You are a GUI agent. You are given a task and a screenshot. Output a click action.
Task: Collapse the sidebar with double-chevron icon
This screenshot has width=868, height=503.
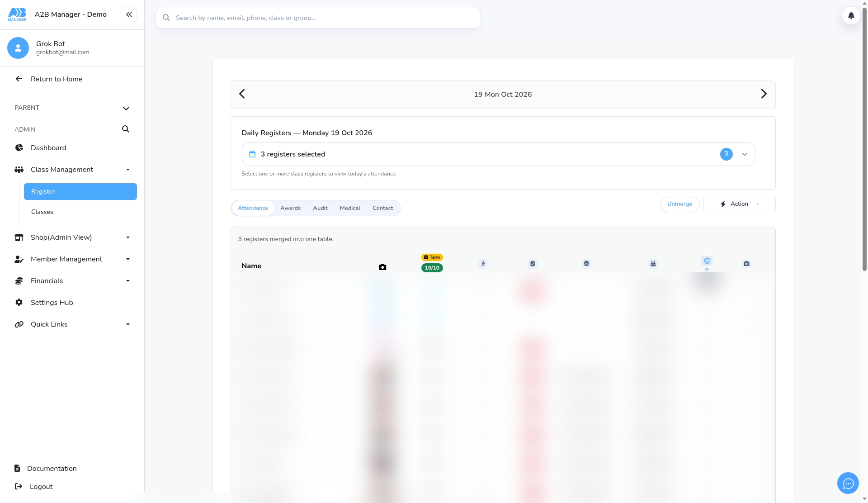(129, 14)
